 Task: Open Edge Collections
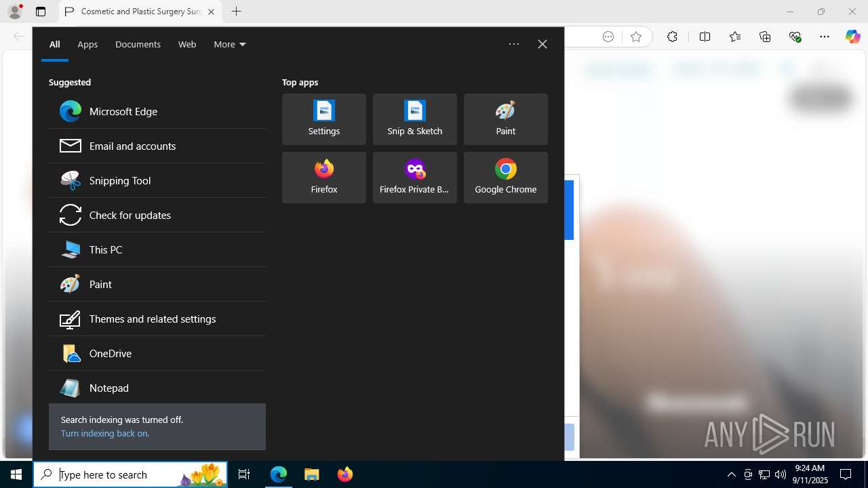[x=765, y=37]
